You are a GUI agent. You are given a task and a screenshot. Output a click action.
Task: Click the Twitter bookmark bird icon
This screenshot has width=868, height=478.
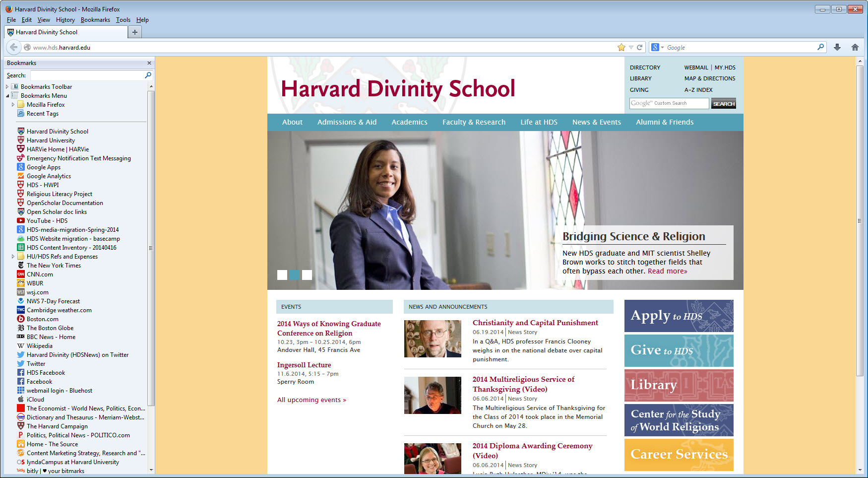[21, 364]
